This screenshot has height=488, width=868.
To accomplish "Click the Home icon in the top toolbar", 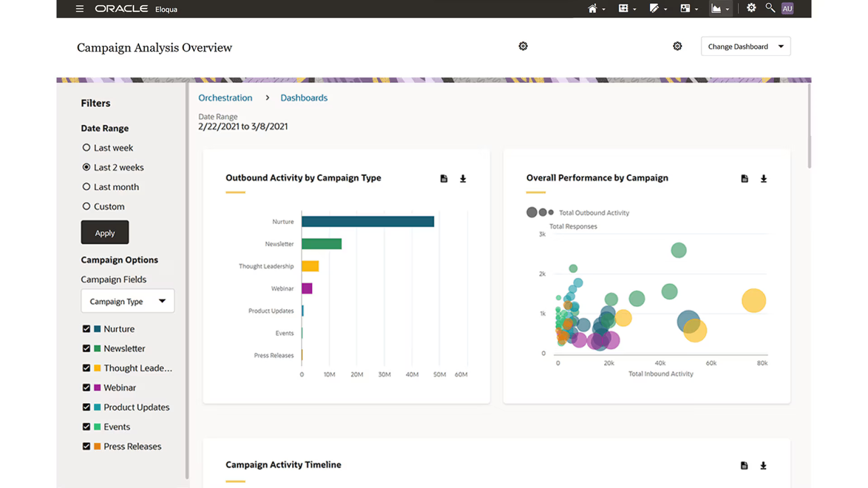I will (593, 8).
